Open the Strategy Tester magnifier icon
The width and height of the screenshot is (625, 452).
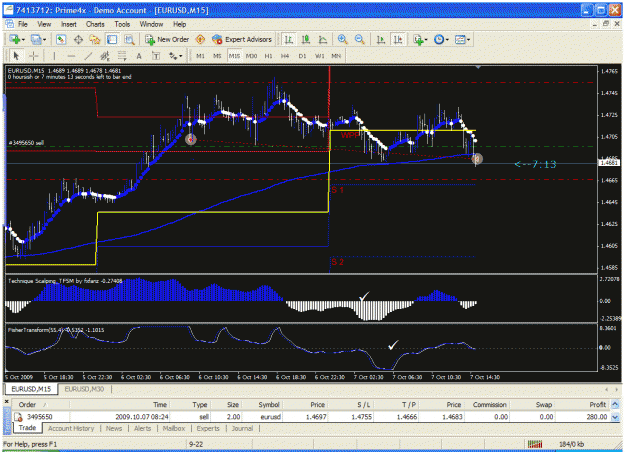129,39
